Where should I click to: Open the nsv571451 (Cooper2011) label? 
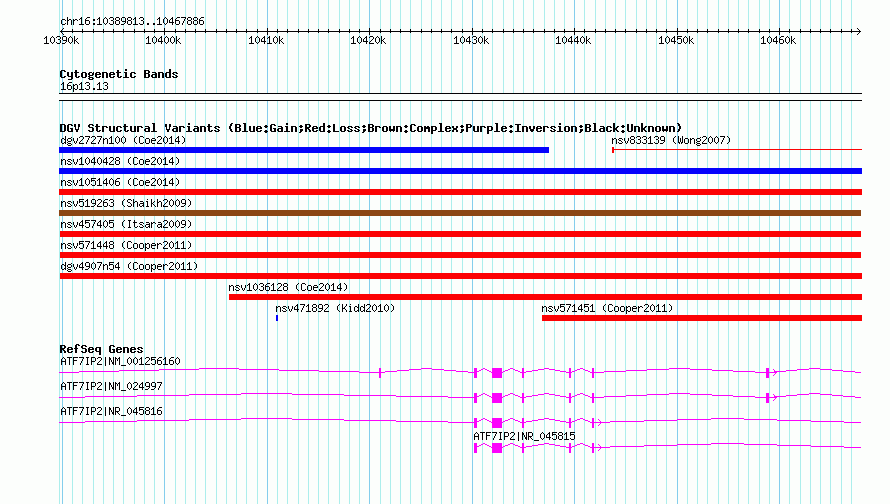[607, 308]
